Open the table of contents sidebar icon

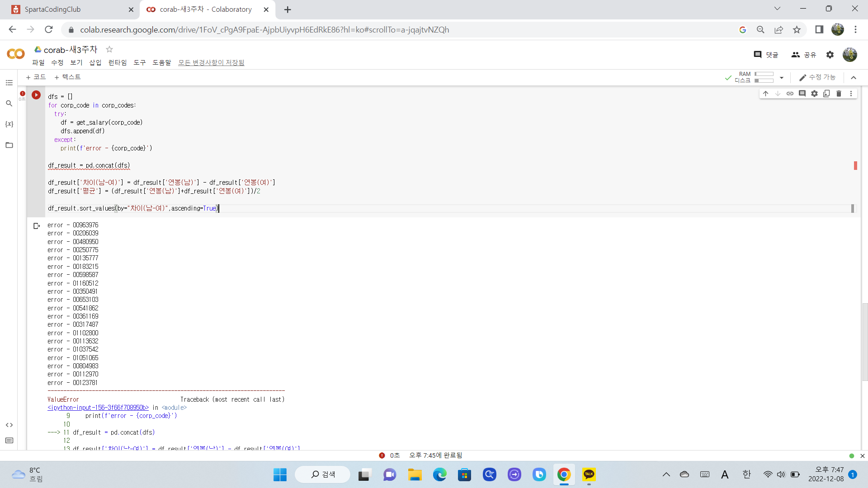9,83
